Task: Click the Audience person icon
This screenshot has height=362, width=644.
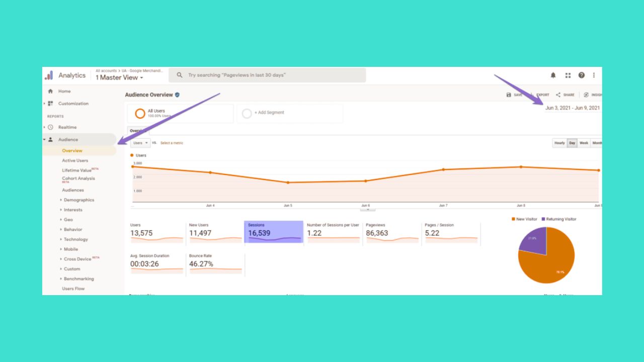Action: 50,139
